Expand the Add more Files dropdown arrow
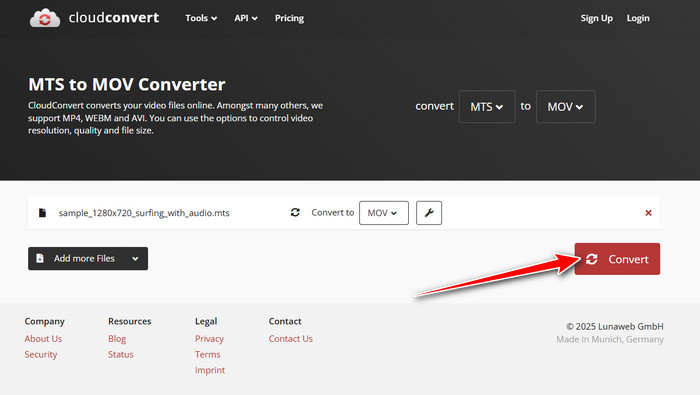 point(135,259)
